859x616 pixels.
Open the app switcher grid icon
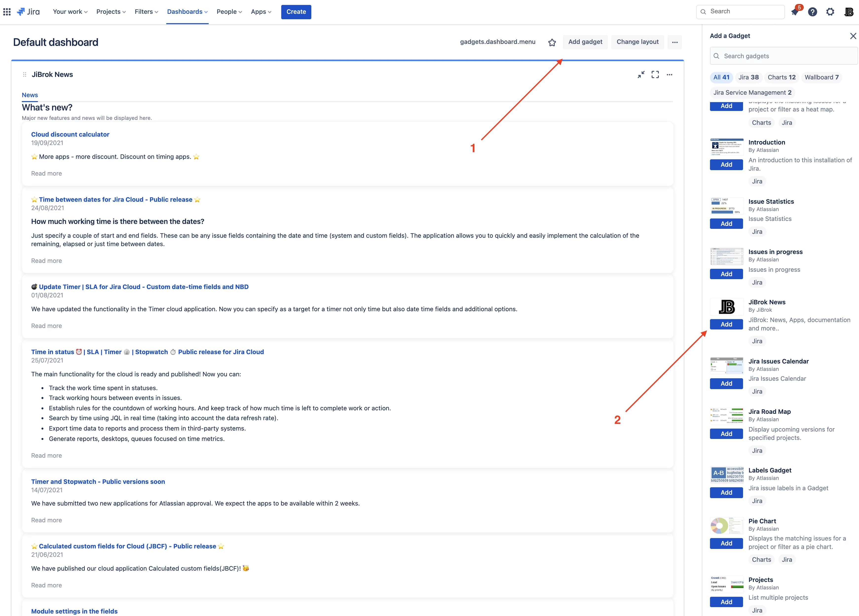7,12
